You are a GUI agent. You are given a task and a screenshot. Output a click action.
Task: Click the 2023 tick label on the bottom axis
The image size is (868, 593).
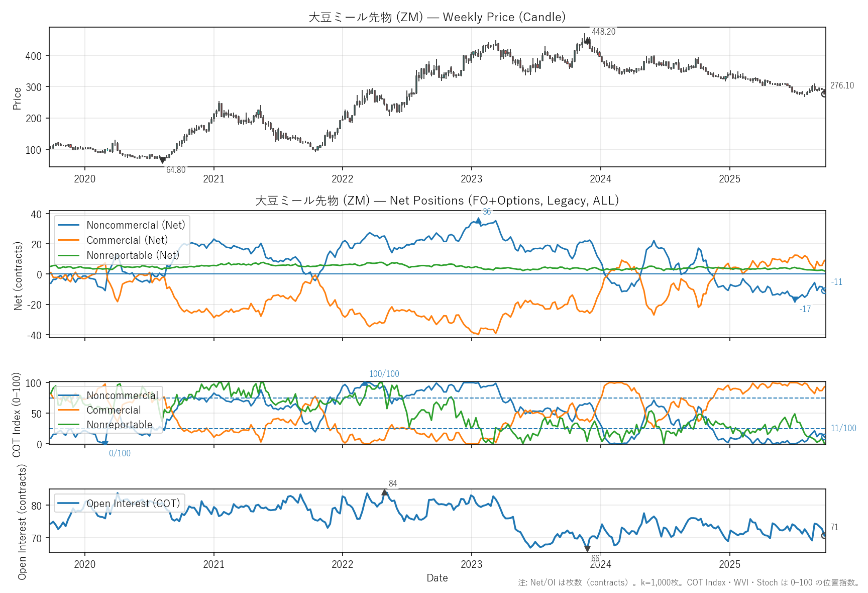pos(471,564)
